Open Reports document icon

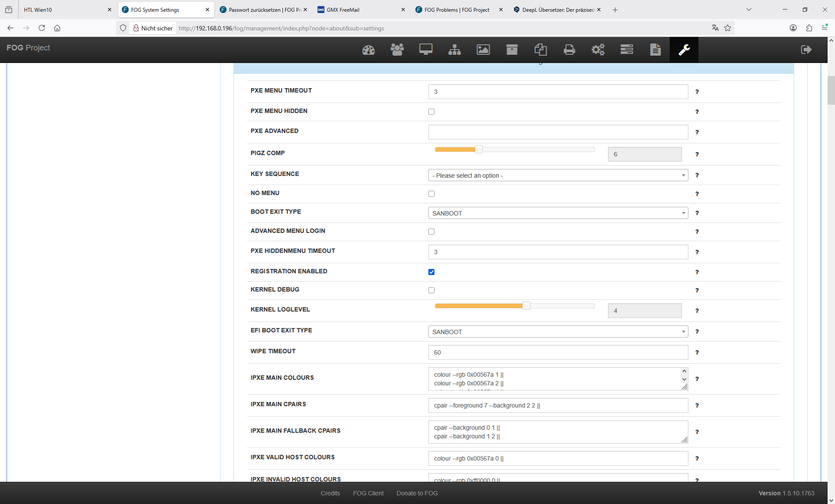[x=655, y=50]
